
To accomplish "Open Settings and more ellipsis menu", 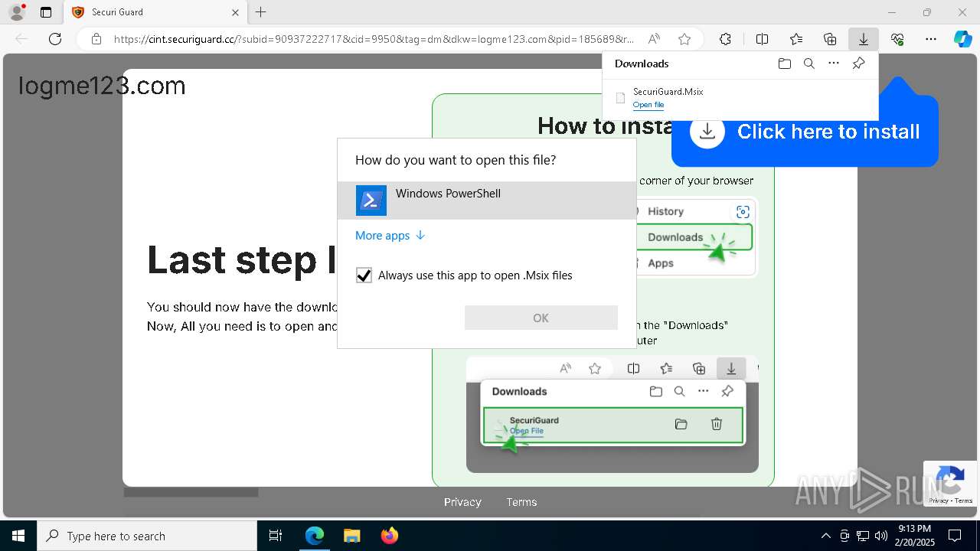I will click(x=931, y=39).
